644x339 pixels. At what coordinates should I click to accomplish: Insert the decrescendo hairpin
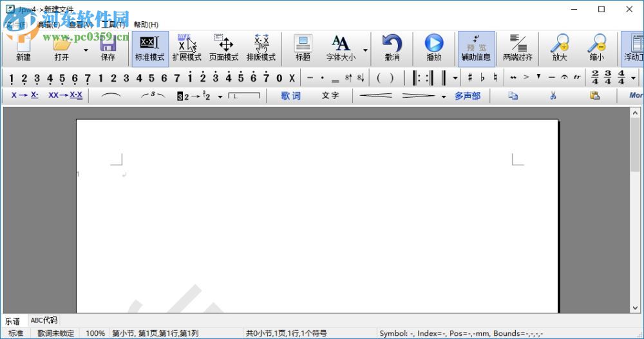tap(418, 96)
